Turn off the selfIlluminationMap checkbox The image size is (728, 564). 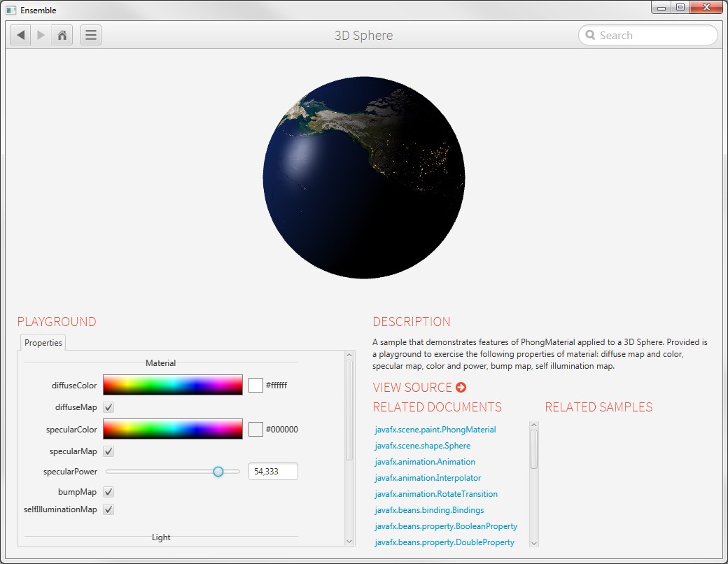108,509
